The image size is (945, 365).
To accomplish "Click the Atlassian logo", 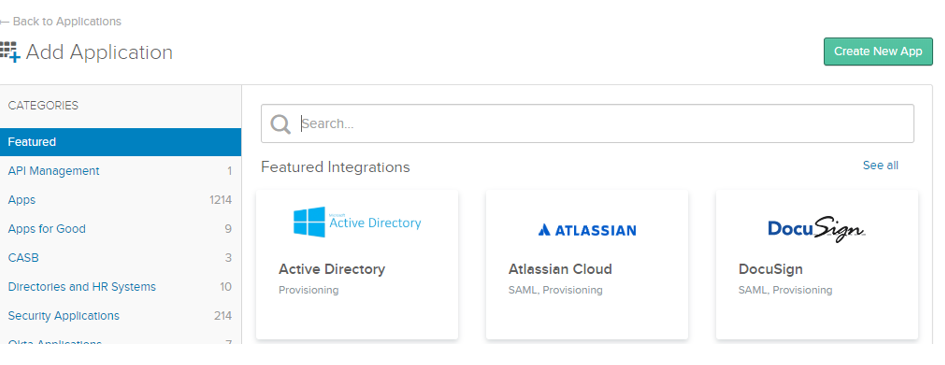I will point(587,229).
